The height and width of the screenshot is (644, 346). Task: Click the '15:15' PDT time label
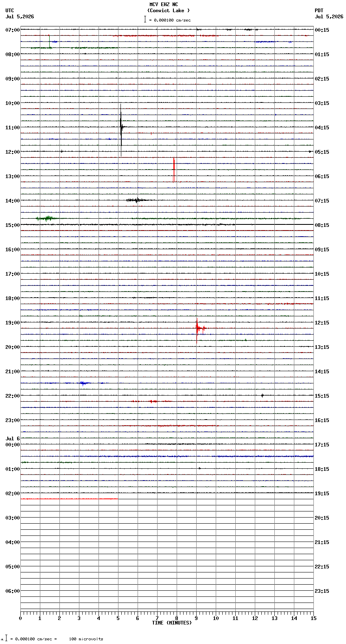(322, 396)
